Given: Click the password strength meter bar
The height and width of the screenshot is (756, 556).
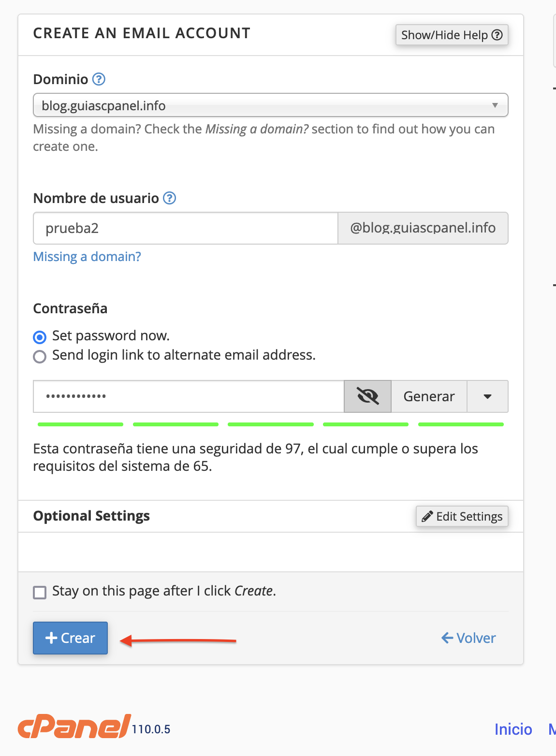Looking at the screenshot, I should click(271, 424).
